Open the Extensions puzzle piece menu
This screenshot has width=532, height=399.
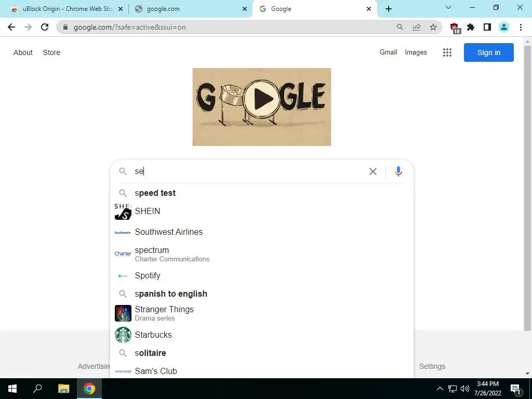(471, 27)
